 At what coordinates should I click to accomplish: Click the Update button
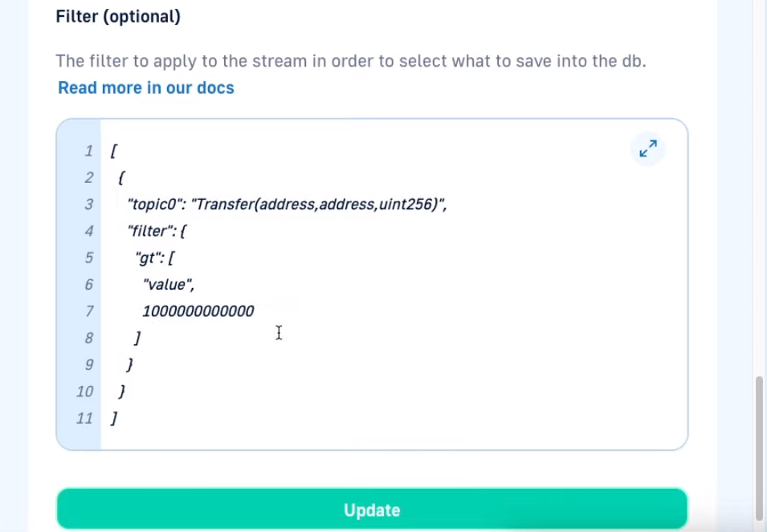[372, 509]
